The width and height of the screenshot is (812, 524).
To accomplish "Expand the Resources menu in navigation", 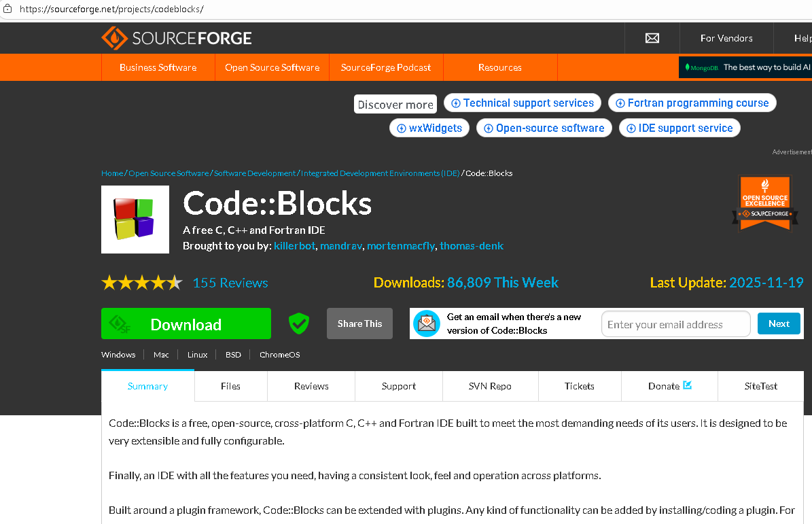I will [x=499, y=67].
